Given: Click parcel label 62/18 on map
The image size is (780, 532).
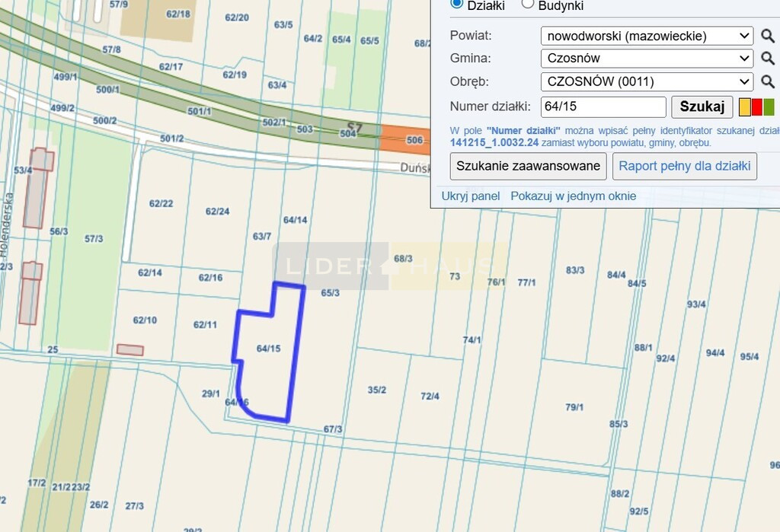Looking at the screenshot, I should pyautogui.click(x=178, y=14).
